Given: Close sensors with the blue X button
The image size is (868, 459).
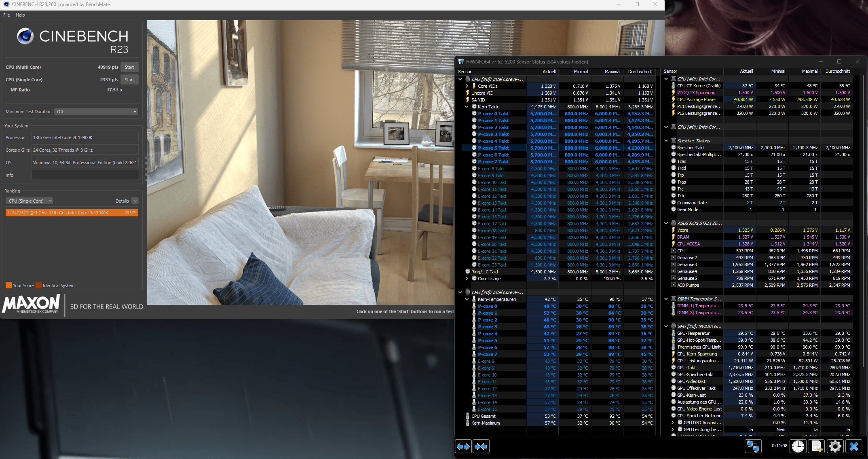Looking at the screenshot, I should click(x=853, y=446).
